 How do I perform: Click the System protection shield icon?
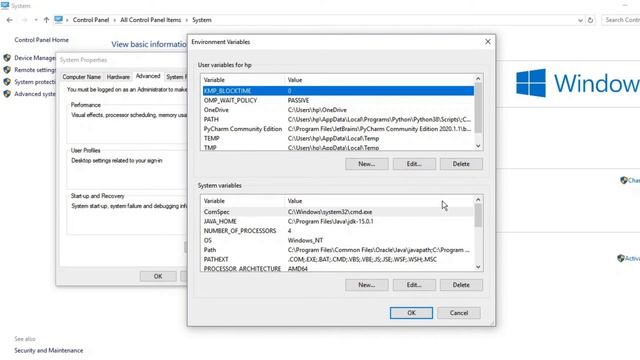click(x=7, y=82)
